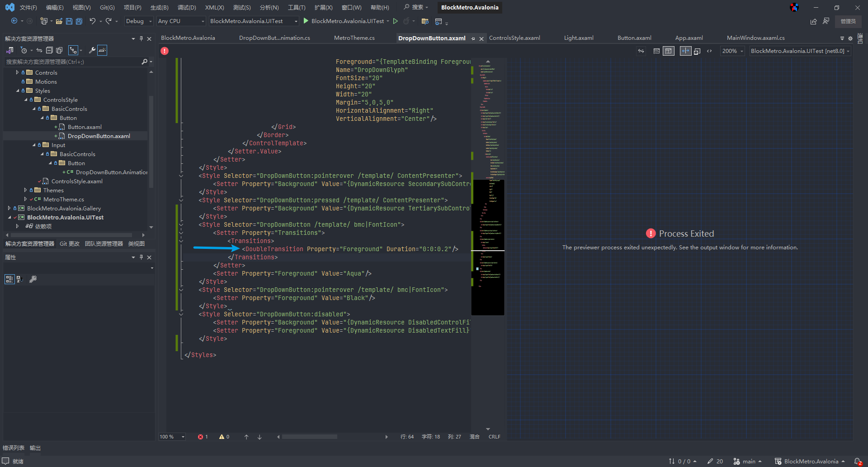Start debugging BlockMetro.Avalonia.UITest with green play
Screen dimensions: 868x467
coord(306,21)
